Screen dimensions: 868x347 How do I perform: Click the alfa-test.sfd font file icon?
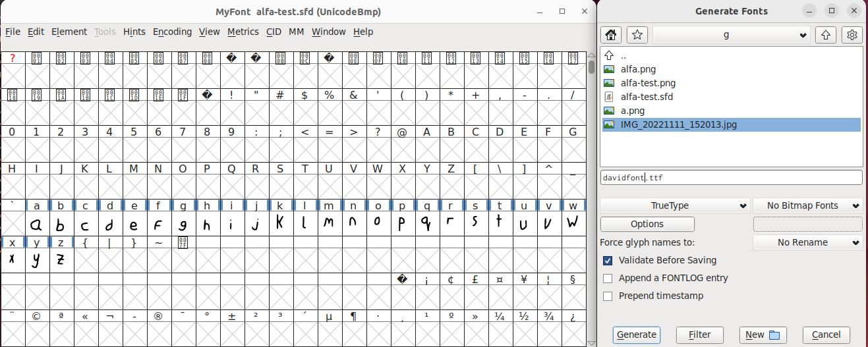pos(609,97)
